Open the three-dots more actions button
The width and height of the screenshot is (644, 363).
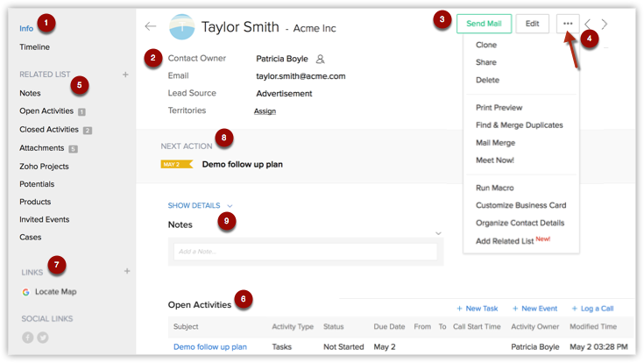coord(568,24)
